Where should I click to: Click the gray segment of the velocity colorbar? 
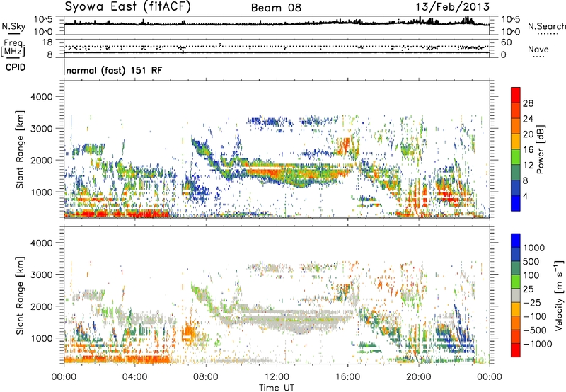pos(516,295)
